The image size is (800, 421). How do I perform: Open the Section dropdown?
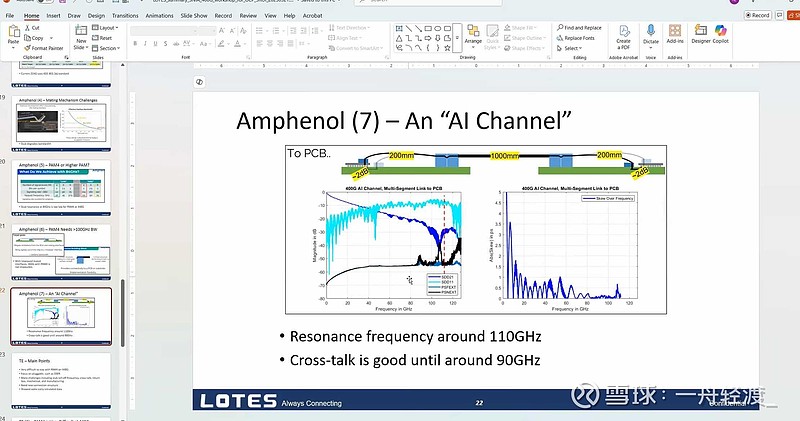coord(106,48)
